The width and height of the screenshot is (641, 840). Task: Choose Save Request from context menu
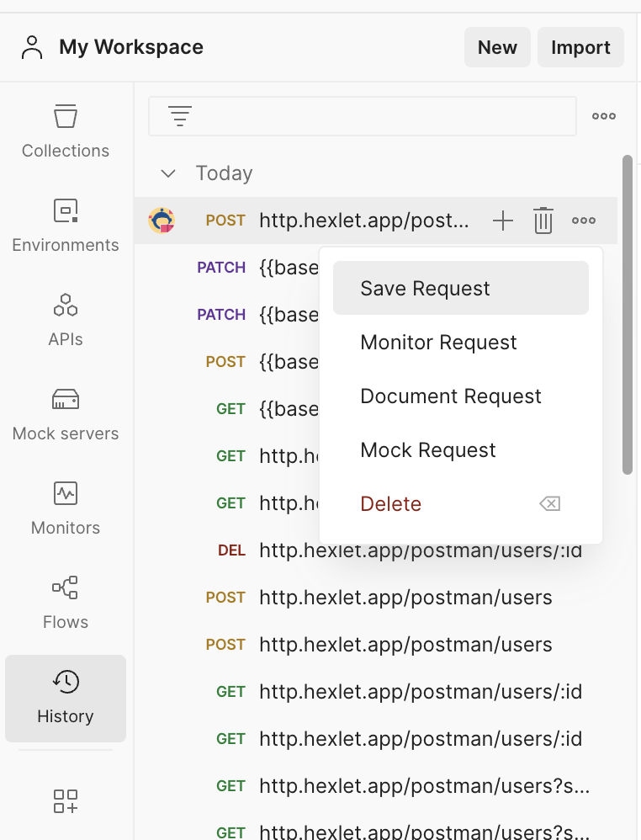tap(460, 288)
